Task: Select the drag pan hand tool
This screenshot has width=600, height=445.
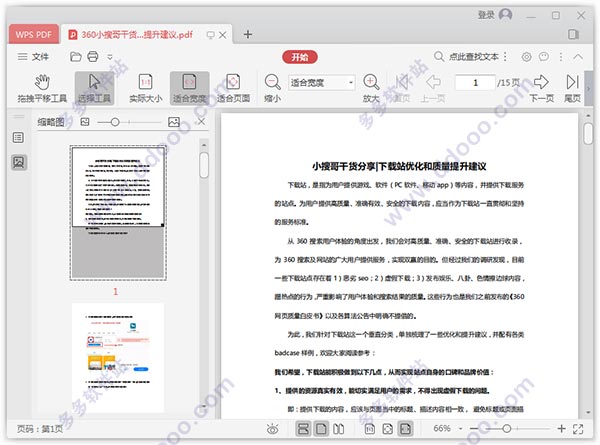Action: tap(42, 88)
